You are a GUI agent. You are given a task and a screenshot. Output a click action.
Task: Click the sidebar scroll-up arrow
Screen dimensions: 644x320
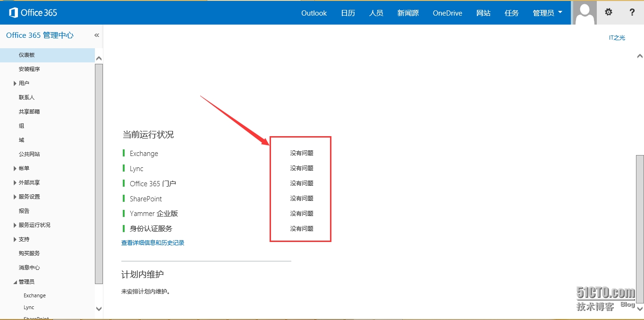click(99, 58)
